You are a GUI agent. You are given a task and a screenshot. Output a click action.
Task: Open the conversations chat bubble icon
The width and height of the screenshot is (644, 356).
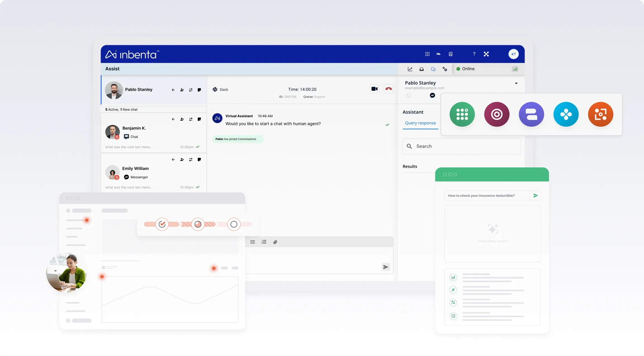(x=433, y=69)
